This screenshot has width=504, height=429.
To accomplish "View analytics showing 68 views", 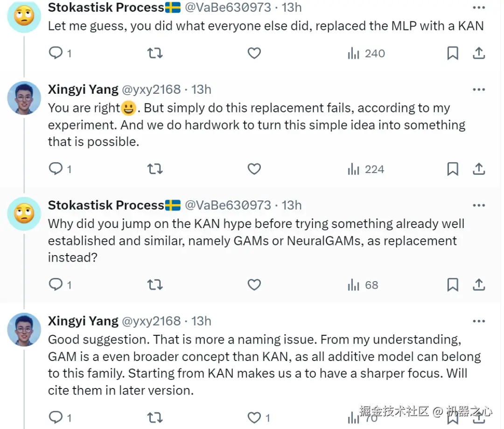I will pos(363,285).
